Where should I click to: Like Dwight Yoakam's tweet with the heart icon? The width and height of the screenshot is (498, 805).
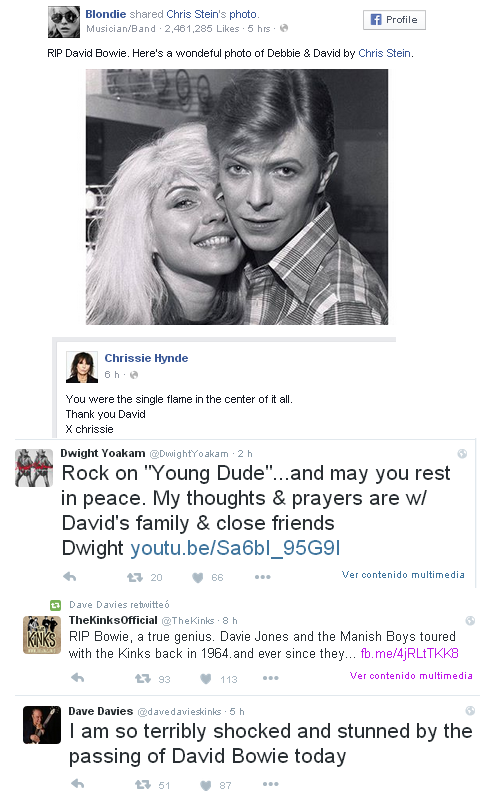tap(198, 578)
